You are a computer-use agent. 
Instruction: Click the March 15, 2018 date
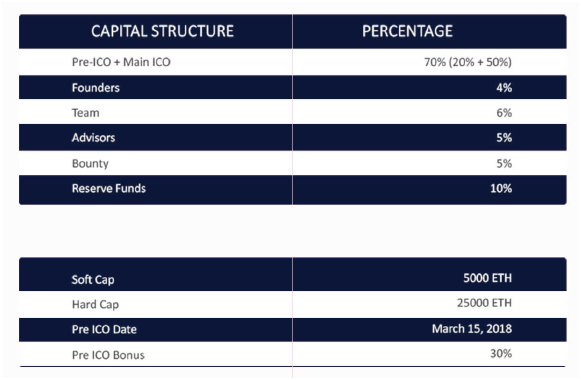click(472, 329)
